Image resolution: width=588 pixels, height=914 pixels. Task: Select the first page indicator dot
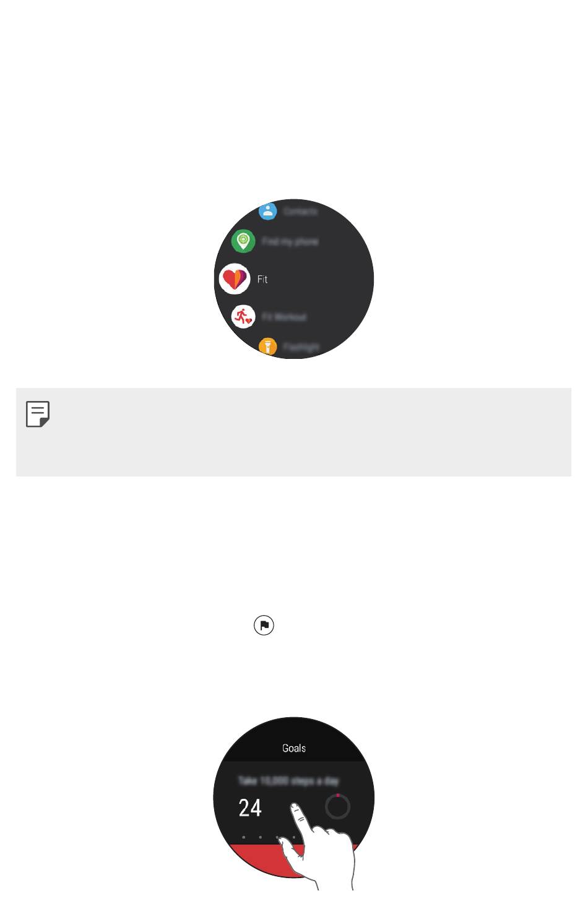pos(244,837)
